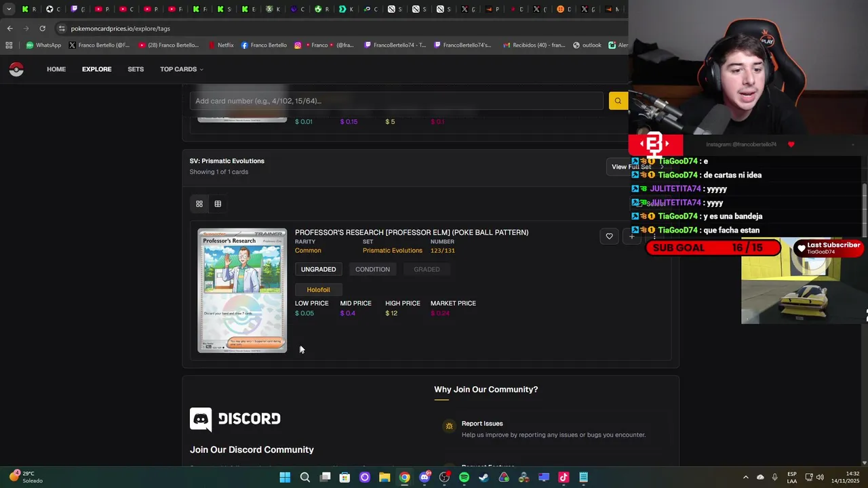Select the UNGRADED tab
868x488 pixels.
[x=318, y=269]
